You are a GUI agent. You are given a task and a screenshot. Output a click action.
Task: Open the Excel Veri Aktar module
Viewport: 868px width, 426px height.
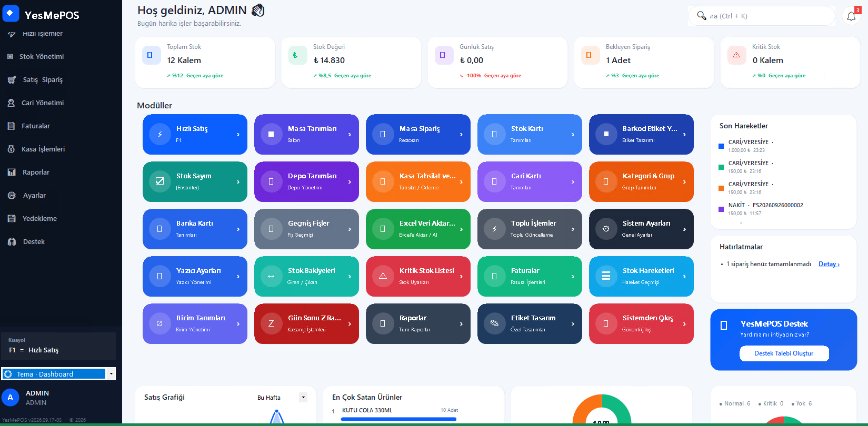(418, 229)
